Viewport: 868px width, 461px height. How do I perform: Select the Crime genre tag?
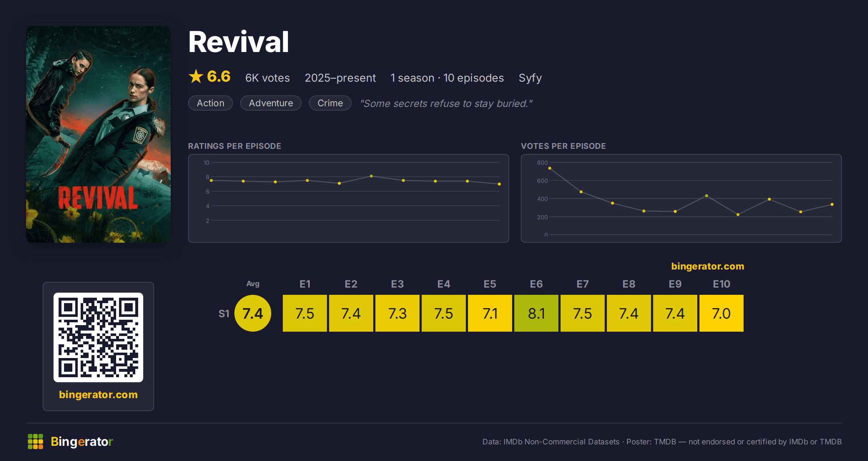coord(330,103)
